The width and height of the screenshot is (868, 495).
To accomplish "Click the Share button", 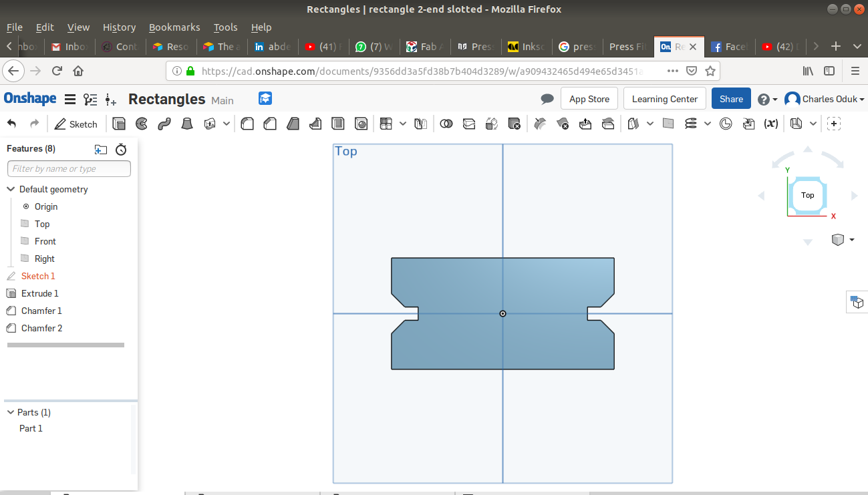I will coord(731,99).
